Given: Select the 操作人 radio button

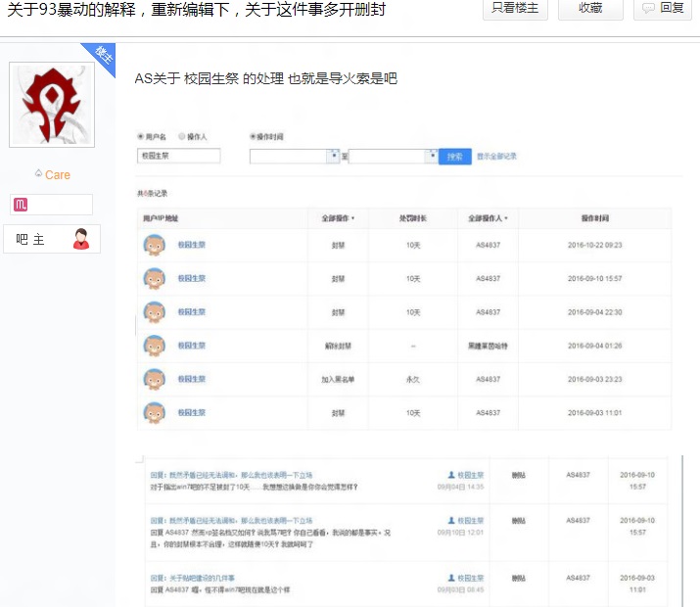Looking at the screenshot, I should pyautogui.click(x=182, y=136).
